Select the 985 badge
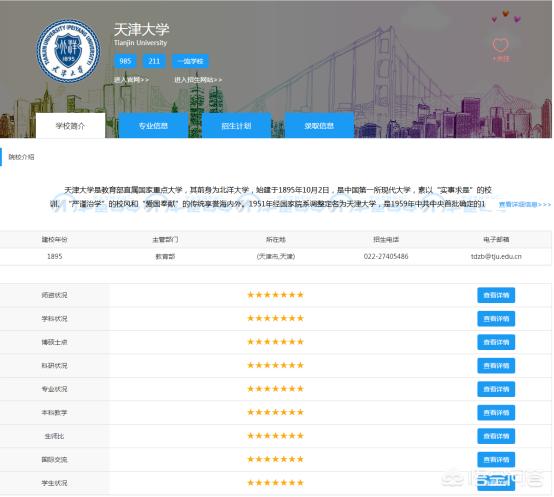554x497 pixels. tap(125, 61)
